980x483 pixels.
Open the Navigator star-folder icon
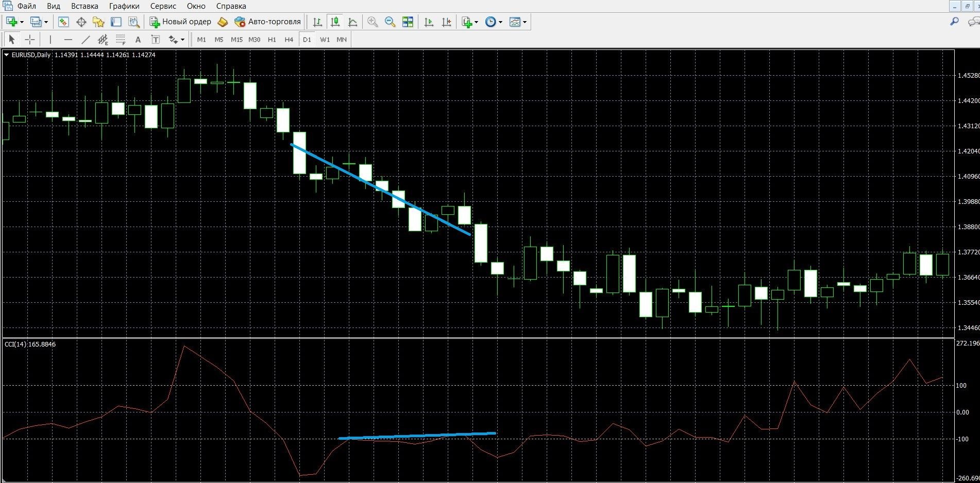[x=98, y=22]
